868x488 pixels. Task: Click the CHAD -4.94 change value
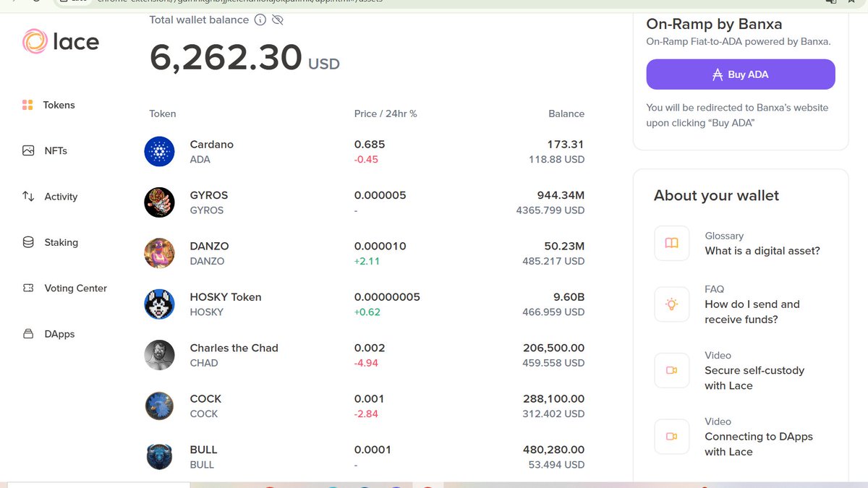366,363
